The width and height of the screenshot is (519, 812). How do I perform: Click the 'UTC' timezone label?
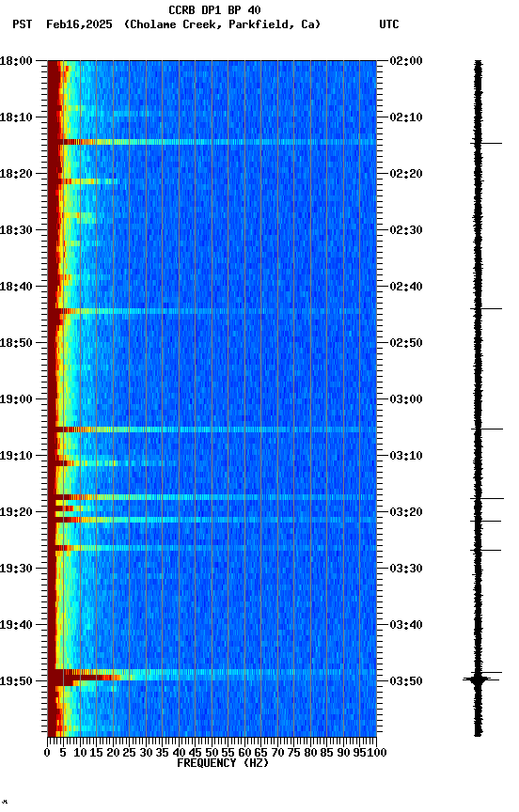click(x=389, y=24)
